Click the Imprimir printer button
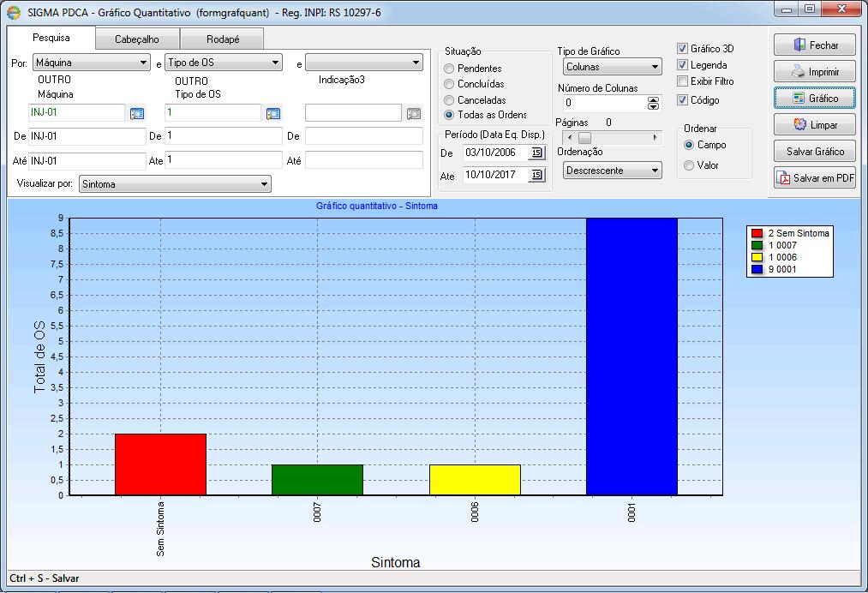868x593 pixels. 814,71
